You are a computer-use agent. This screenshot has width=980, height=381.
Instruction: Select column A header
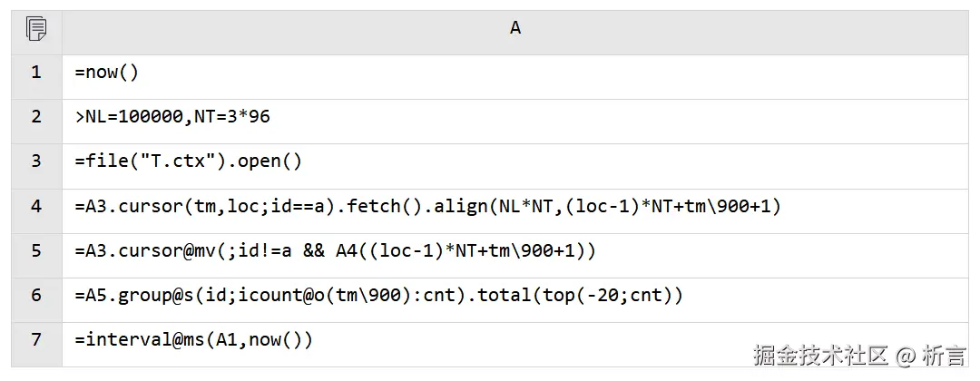[514, 29]
